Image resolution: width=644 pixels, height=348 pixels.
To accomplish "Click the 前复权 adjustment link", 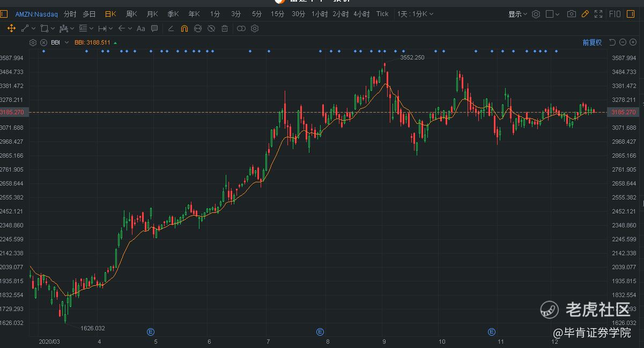I will tap(592, 42).
